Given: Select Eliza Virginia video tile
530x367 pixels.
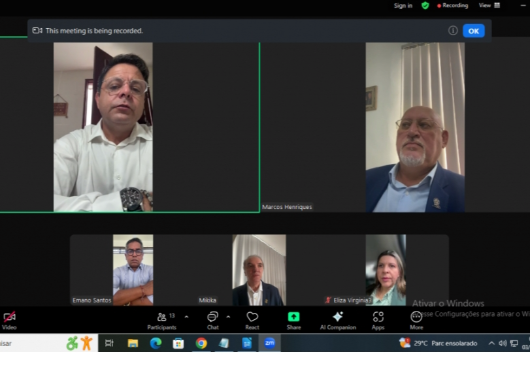Looking at the screenshot, I should point(386,270).
